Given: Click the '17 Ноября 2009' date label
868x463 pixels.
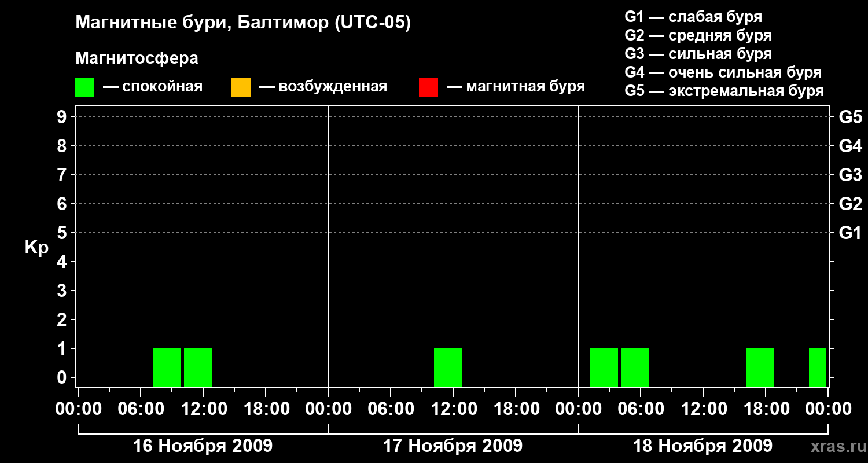Looking at the screenshot, I should point(453,446).
